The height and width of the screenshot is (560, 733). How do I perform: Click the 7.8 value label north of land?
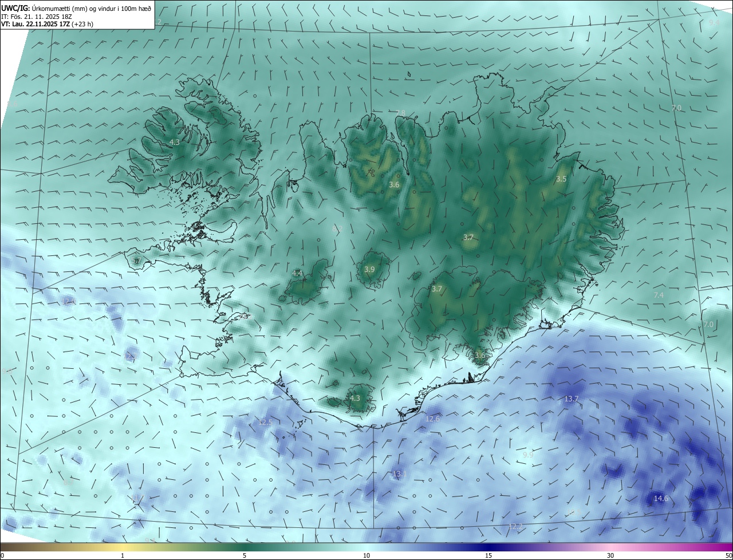400,113
